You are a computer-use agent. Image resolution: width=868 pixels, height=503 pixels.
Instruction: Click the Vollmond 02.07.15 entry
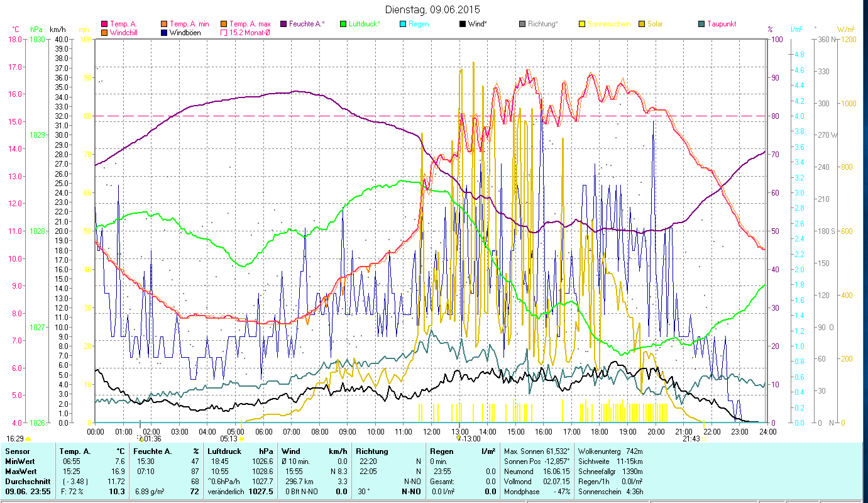538,482
